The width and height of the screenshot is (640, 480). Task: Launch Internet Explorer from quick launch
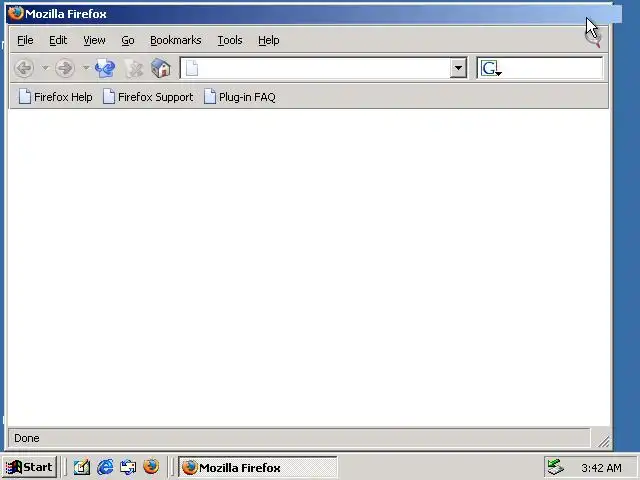(x=105, y=467)
